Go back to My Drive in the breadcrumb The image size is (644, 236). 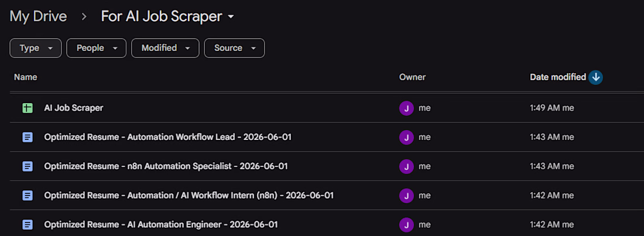38,16
